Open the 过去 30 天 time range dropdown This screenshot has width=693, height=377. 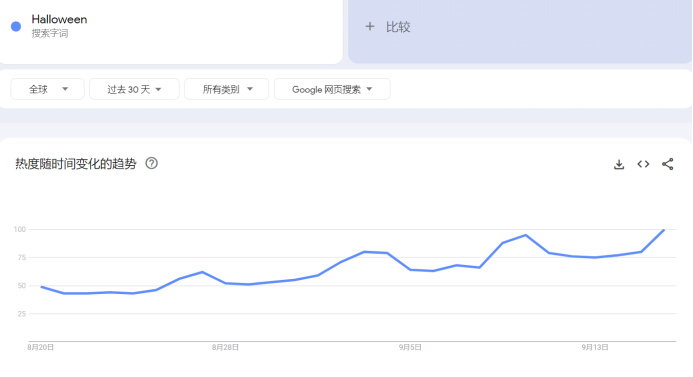coord(134,89)
